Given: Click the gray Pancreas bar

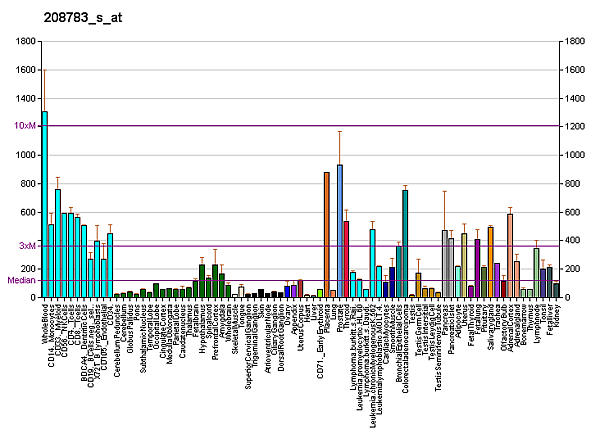Looking at the screenshot, I should [x=444, y=263].
